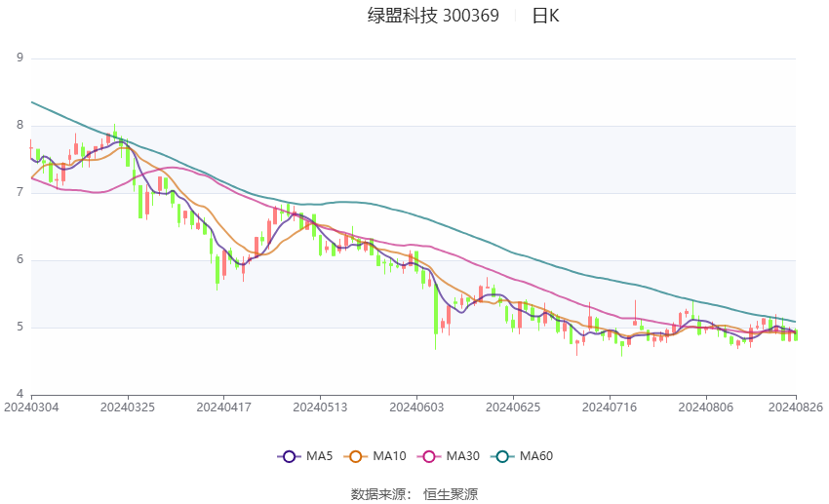The height and width of the screenshot is (504, 829).
Task: Click the 日K label
Action: pyautogui.click(x=545, y=16)
